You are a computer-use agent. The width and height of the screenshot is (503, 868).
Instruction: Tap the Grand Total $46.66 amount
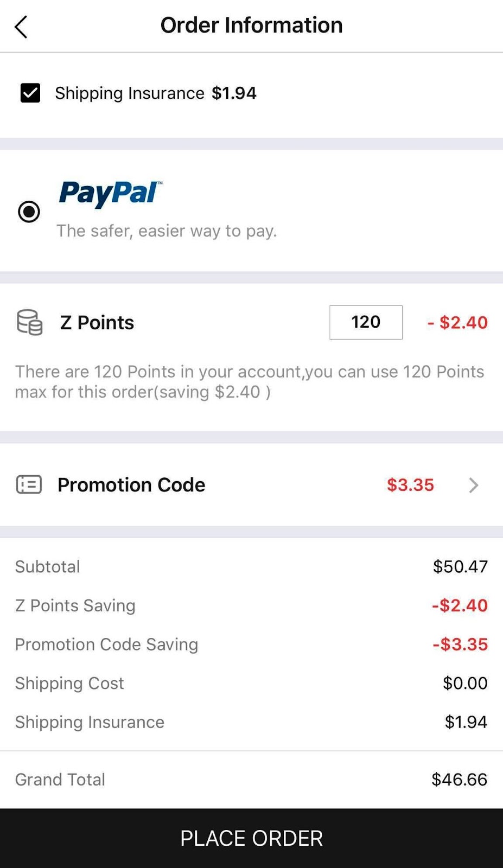pos(459,780)
